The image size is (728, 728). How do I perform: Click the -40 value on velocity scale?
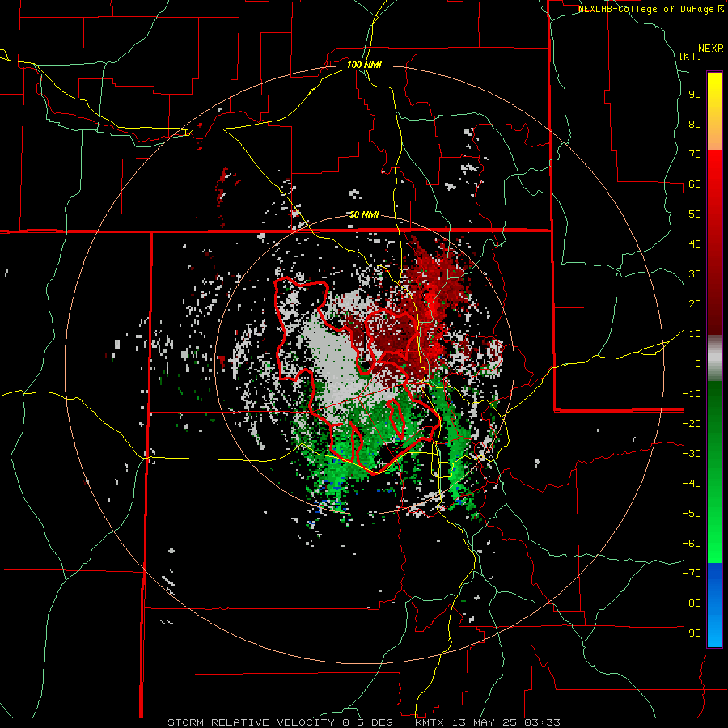pyautogui.click(x=692, y=484)
